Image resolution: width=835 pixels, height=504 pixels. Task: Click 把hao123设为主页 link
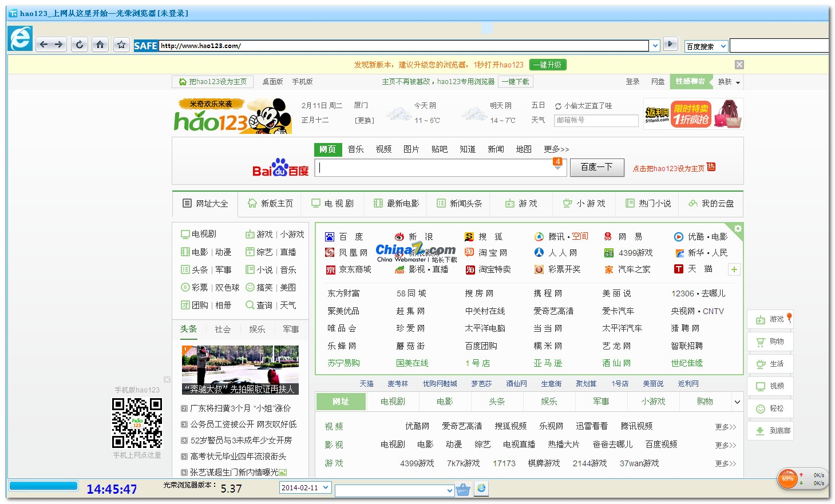point(213,82)
